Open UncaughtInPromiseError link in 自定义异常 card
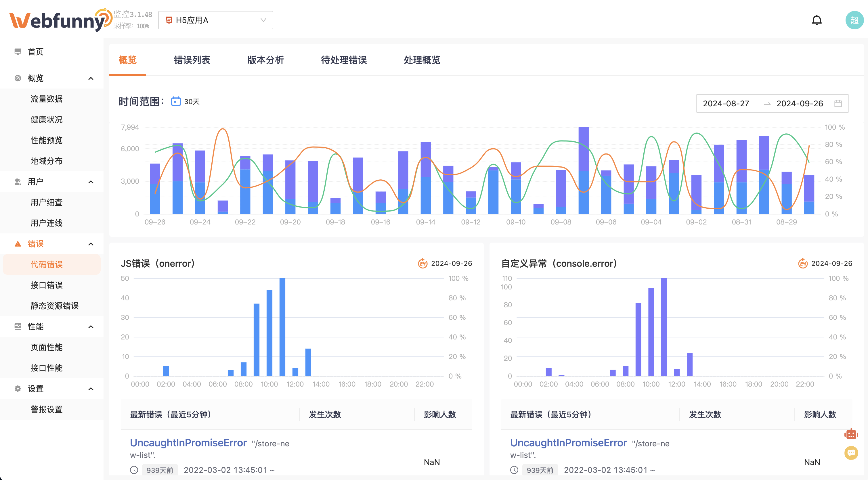The image size is (868, 480). click(568, 443)
